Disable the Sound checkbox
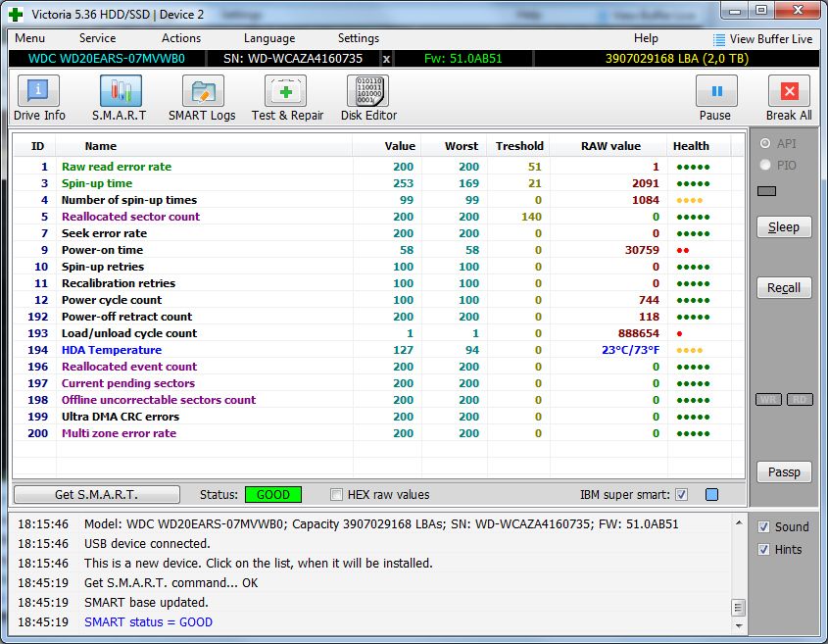This screenshot has height=644, width=828. [763, 526]
